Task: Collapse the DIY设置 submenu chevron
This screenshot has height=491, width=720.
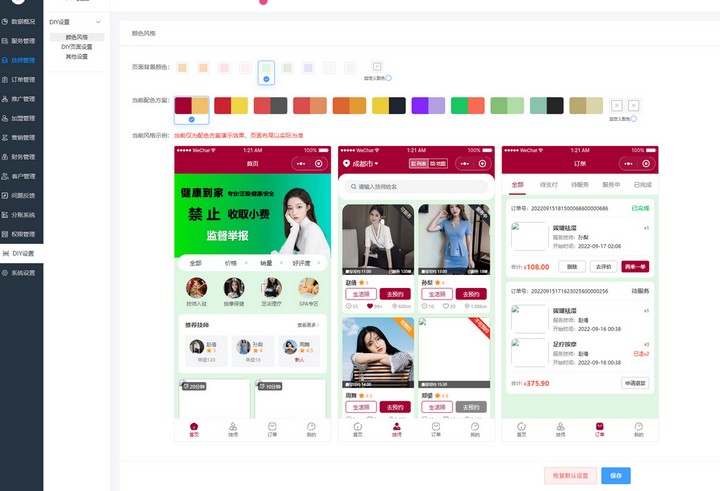Action: click(x=97, y=21)
